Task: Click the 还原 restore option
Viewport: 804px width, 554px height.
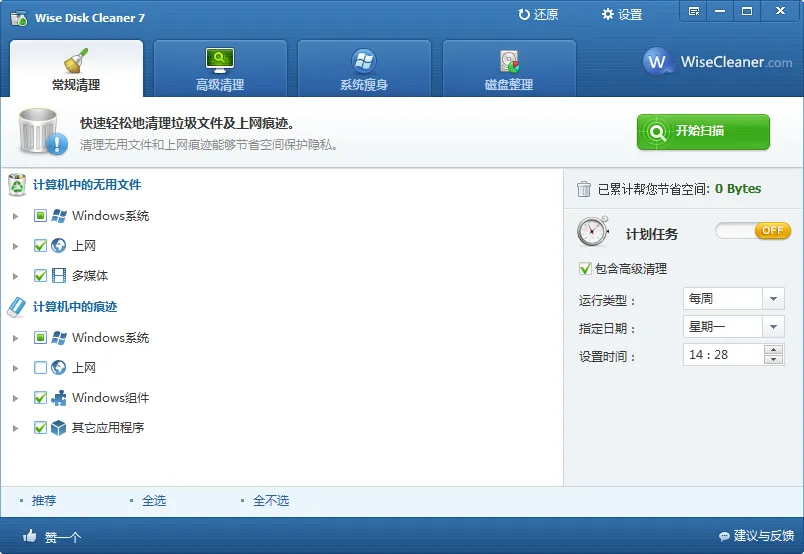Action: click(x=538, y=14)
